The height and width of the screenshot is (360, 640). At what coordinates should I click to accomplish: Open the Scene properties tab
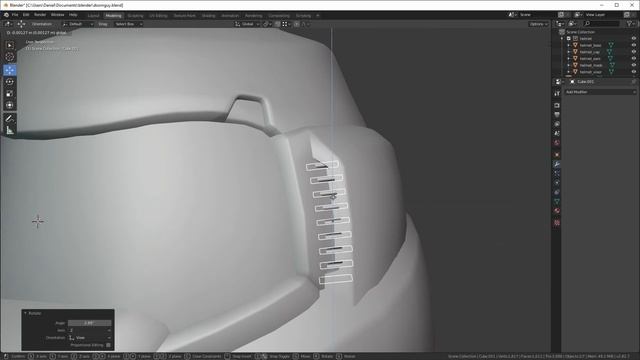pos(557,133)
